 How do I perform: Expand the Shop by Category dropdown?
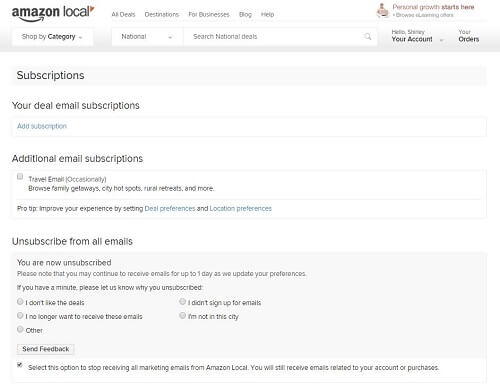pyautogui.click(x=52, y=37)
